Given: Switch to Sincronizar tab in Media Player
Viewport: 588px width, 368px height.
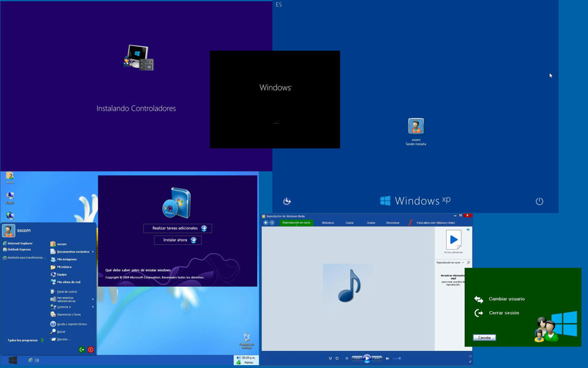Looking at the screenshot, I should (x=393, y=223).
